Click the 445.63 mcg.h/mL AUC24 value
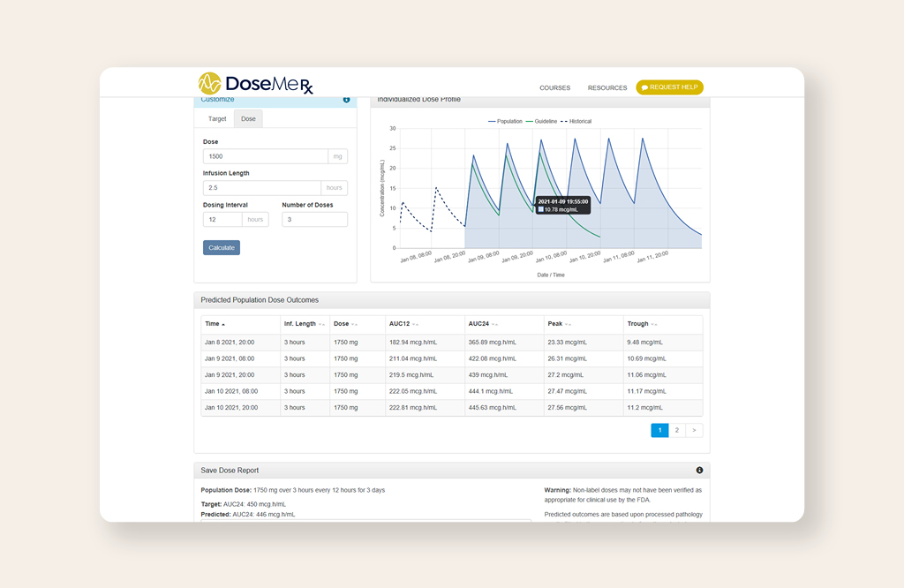The height and width of the screenshot is (588, 904). click(x=493, y=408)
